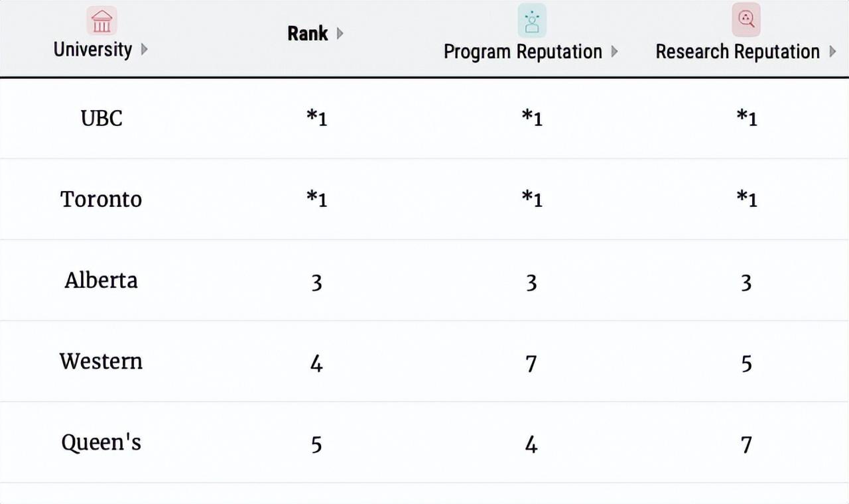Viewport: 849px width, 504px height.
Task: Click the University building icon
Action: [x=101, y=21]
